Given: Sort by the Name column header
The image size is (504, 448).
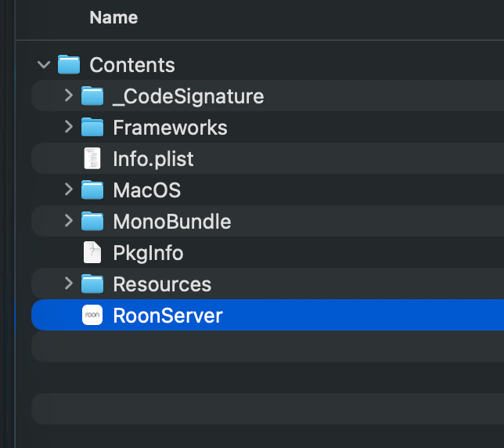Looking at the screenshot, I should 113,17.
